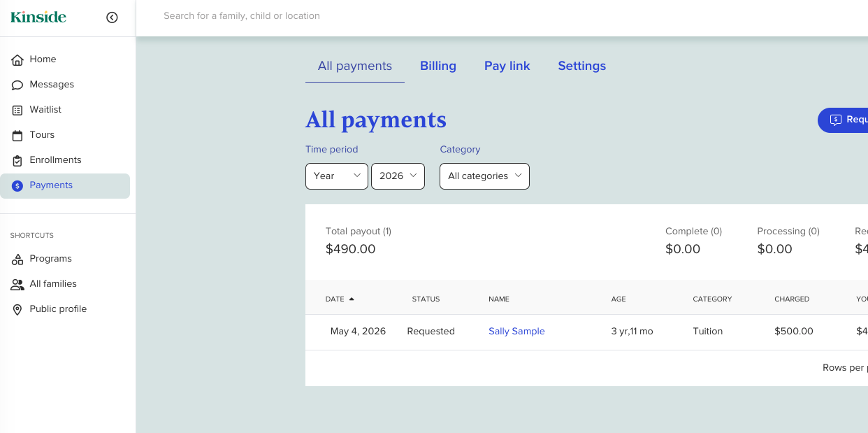Click the Messages speech bubble icon
This screenshot has width=868, height=433.
(17, 85)
